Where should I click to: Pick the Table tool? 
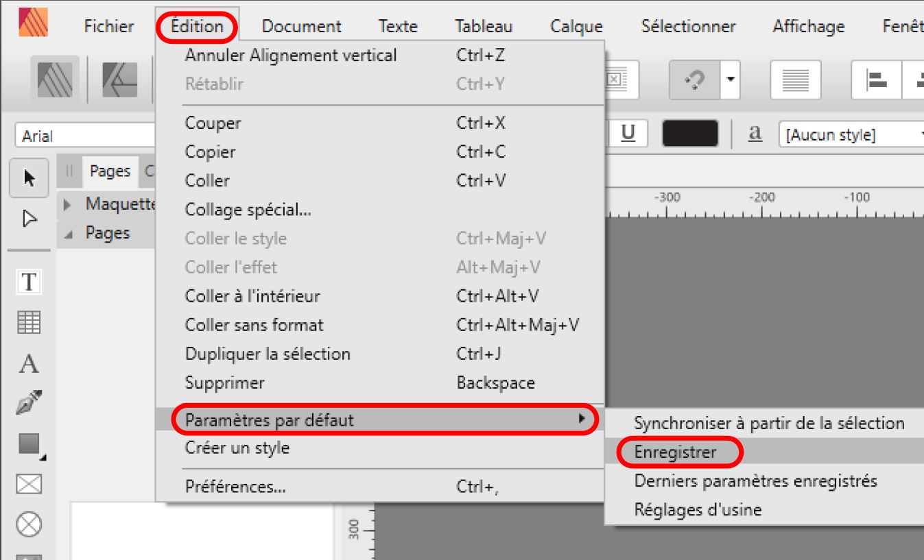click(x=29, y=322)
